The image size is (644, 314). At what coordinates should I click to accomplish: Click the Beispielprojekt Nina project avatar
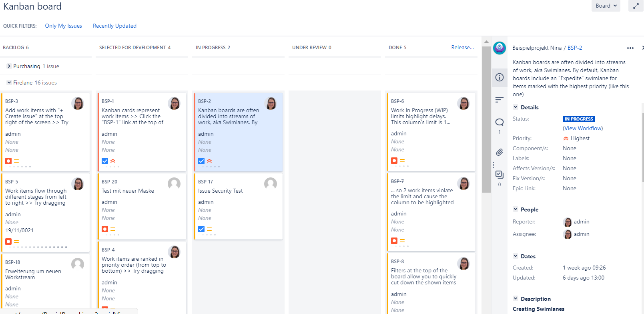tap(499, 48)
